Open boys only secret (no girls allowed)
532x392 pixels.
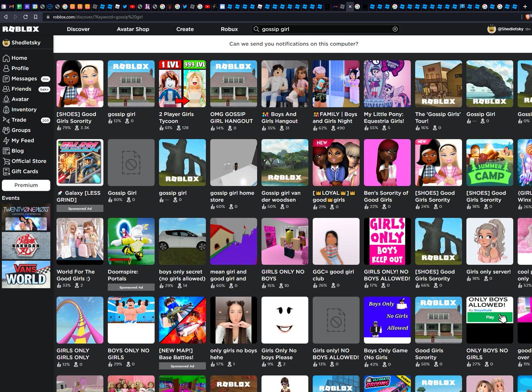coord(182,241)
